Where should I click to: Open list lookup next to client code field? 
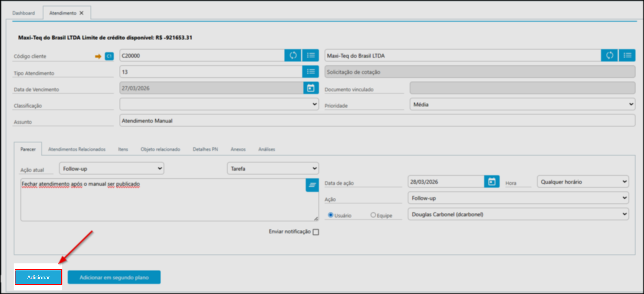pyautogui.click(x=311, y=55)
